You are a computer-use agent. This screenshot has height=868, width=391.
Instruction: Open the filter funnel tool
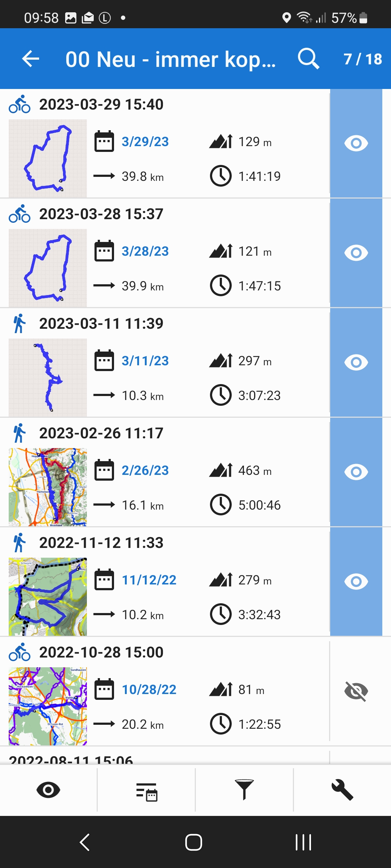tap(244, 790)
